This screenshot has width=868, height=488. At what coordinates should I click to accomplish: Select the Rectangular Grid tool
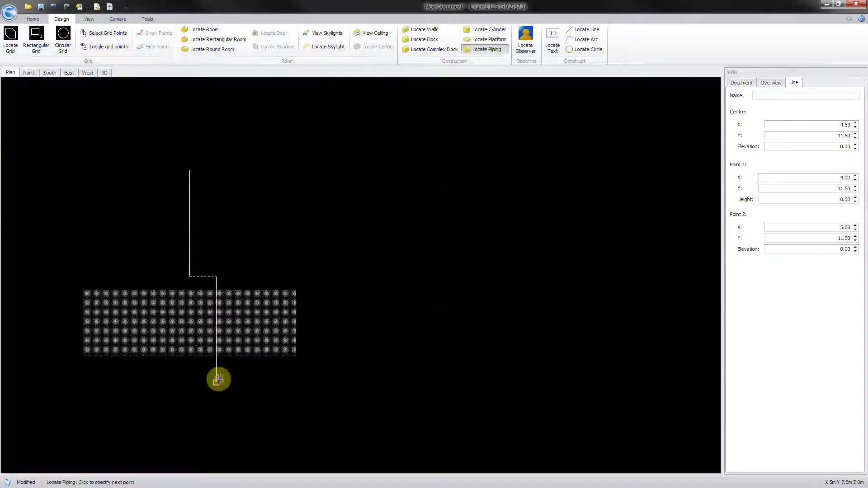[x=36, y=39]
